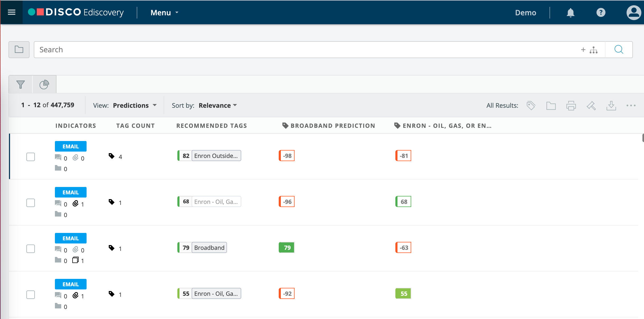Viewport: 644px width, 319px height.
Task: Apply the Broadband recommended tag
Action: 209,248
